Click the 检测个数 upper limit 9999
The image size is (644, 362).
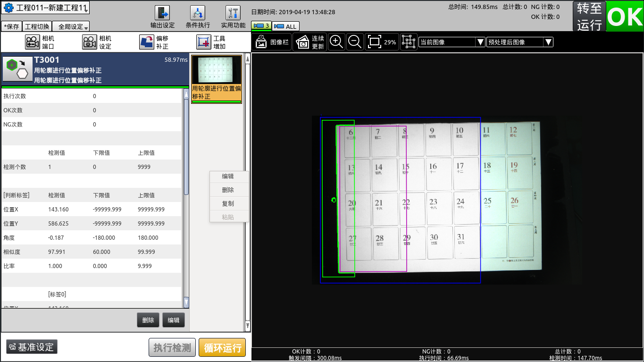144,167
